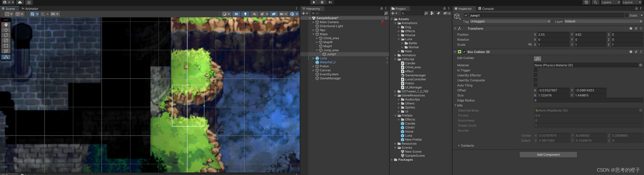644x175 pixels.
Task: Expand the Contacts foldout
Action: (x=459, y=146)
